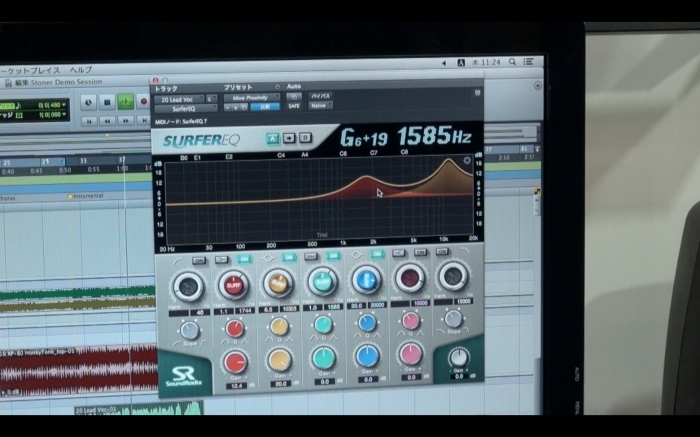700x437 pixels.
Task: Click the low-pass Slope knob
Action: pyautogui.click(x=454, y=319)
